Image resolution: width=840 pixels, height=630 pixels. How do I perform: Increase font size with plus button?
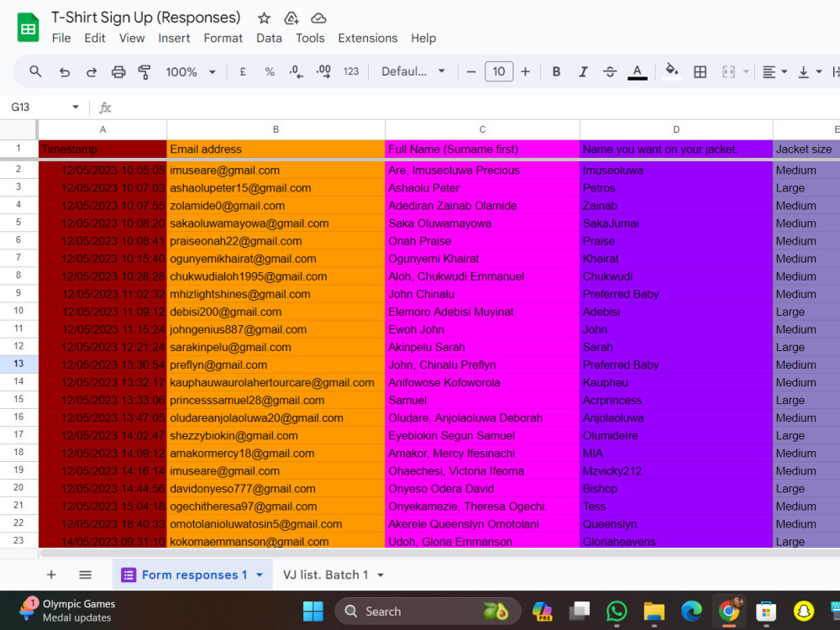point(526,71)
